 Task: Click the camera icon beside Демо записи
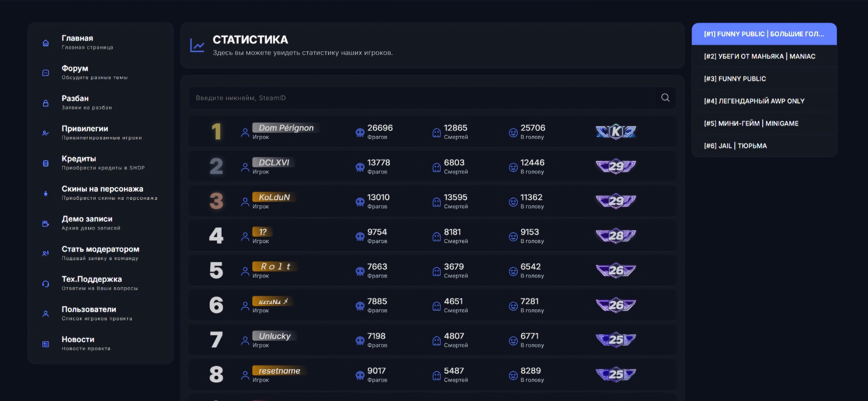pos(46,224)
